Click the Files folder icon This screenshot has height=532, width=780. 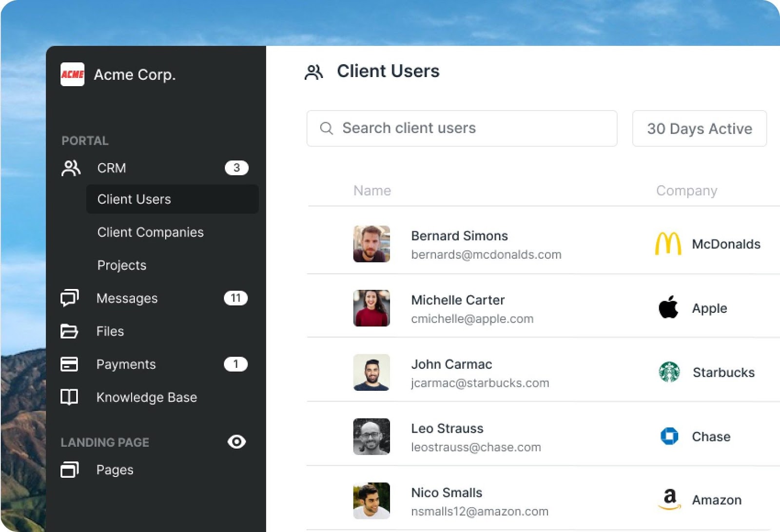click(x=69, y=331)
